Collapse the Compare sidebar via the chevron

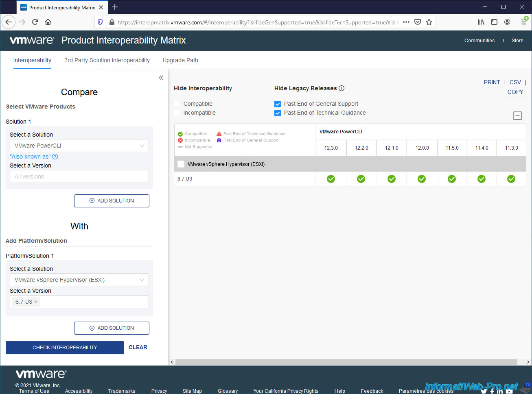(161, 77)
